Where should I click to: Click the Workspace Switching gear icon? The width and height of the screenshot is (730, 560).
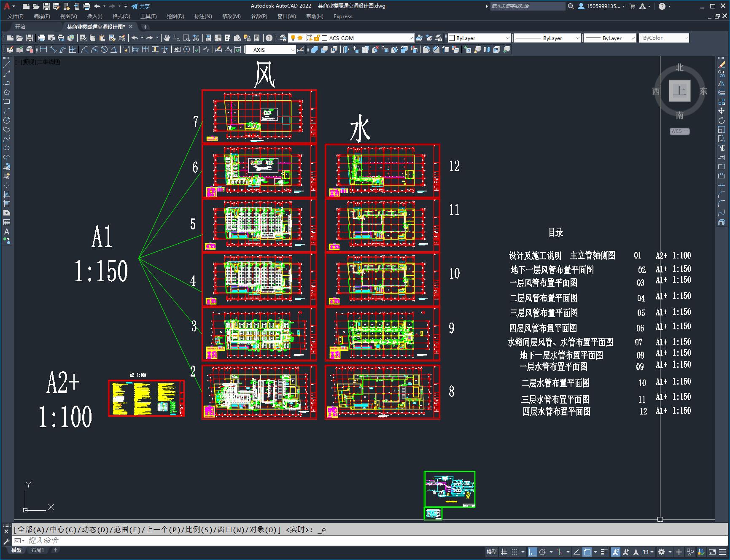tap(661, 552)
